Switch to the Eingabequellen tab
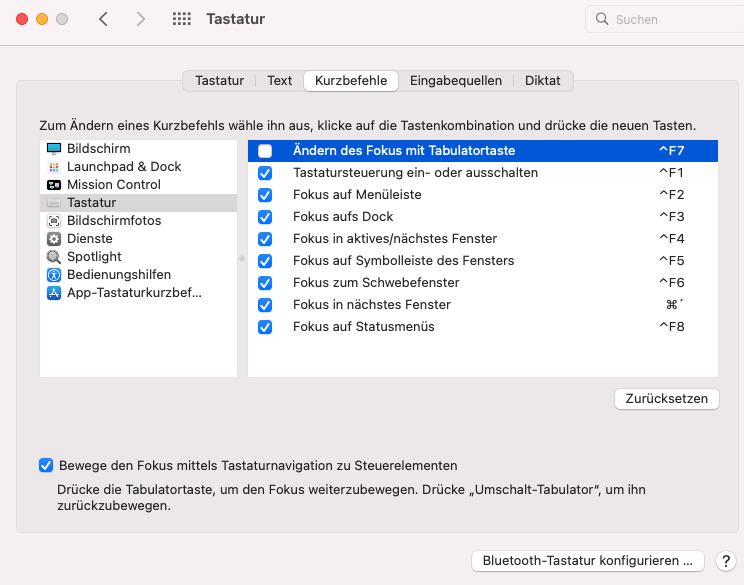Screen dimensions: 744x585 (x=456, y=80)
